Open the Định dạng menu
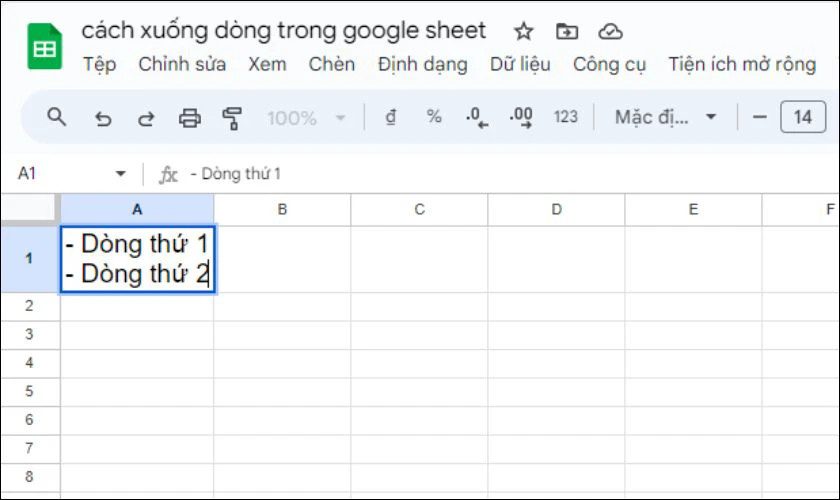 [x=422, y=65]
